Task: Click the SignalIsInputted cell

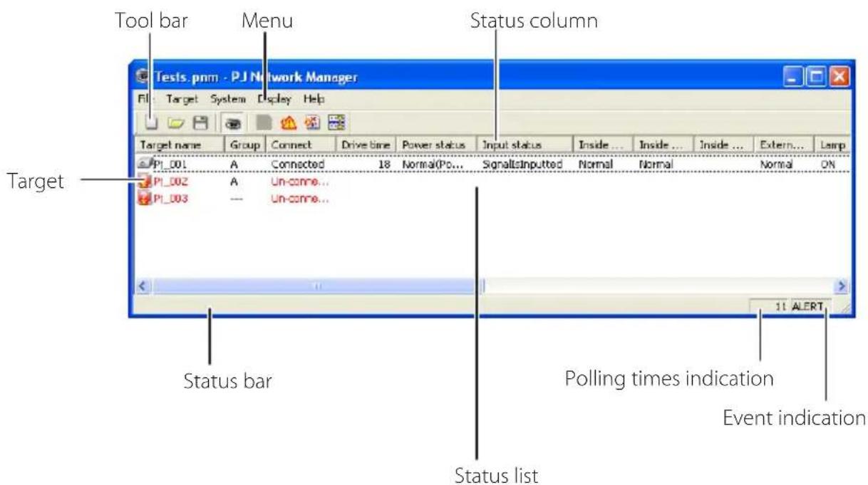Action: 522,164
